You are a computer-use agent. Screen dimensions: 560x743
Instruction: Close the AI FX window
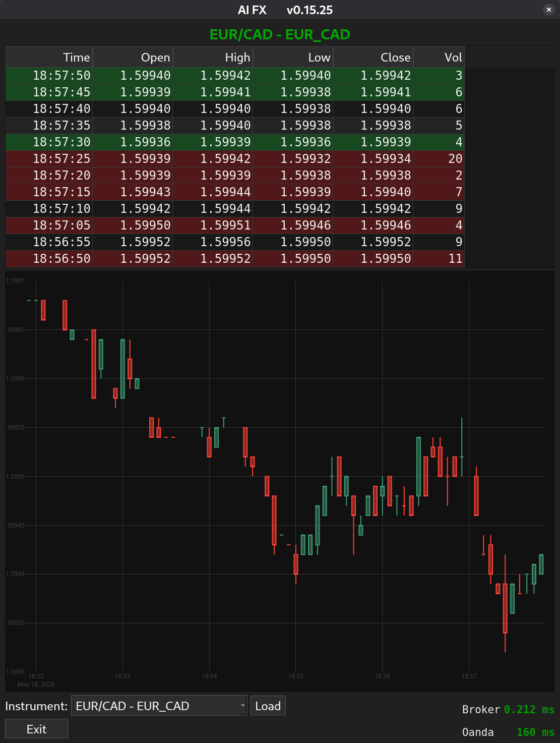549,10
